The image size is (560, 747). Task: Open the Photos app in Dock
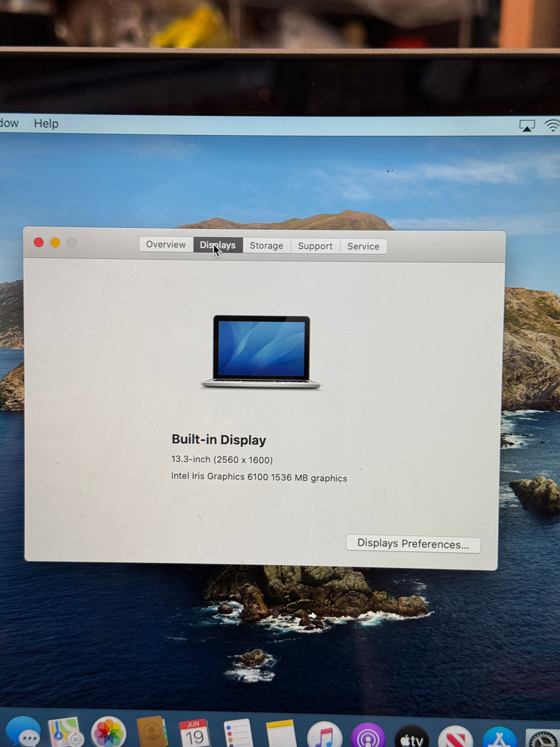point(109,732)
